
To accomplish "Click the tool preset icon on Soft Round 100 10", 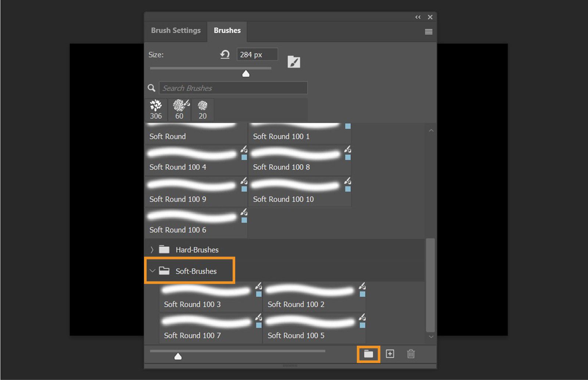I will click(x=348, y=181).
